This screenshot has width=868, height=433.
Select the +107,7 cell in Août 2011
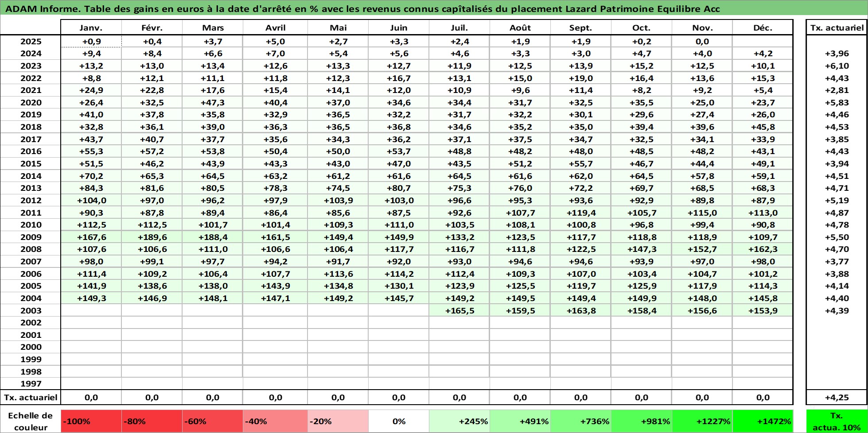[x=520, y=213]
